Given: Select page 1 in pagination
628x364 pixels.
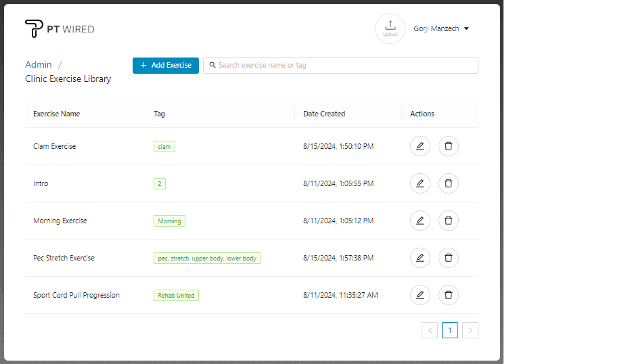Looking at the screenshot, I should tap(450, 330).
